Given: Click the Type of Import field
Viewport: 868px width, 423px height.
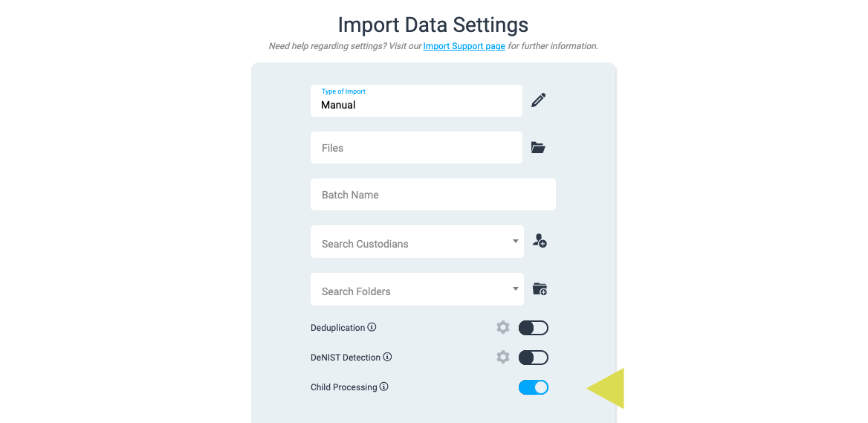Looking at the screenshot, I should coord(416,101).
